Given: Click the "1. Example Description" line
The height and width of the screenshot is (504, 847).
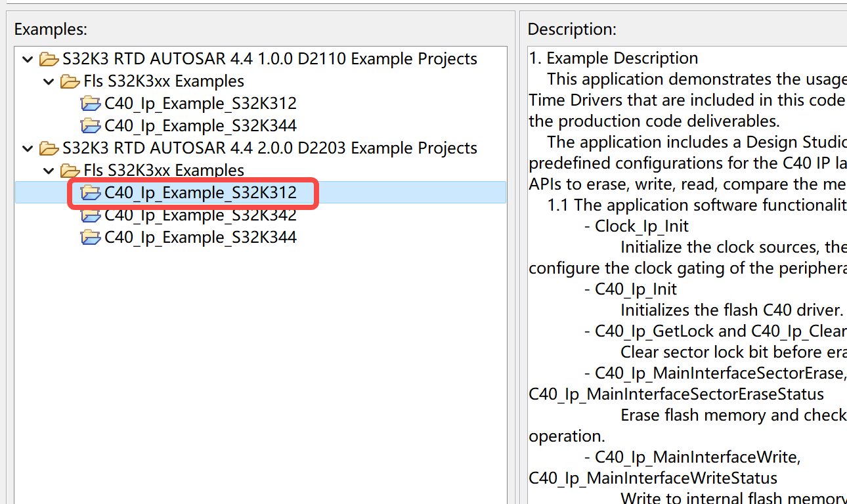Looking at the screenshot, I should 614,58.
